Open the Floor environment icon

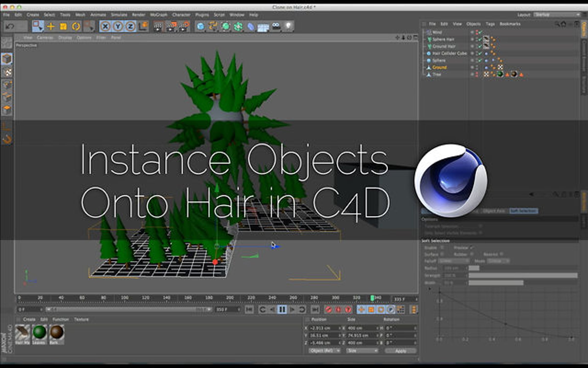coord(263,27)
